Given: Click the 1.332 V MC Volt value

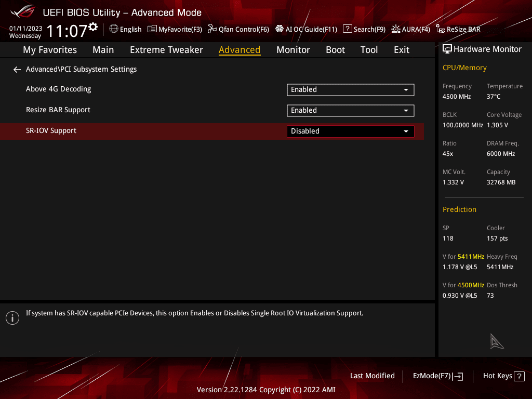Looking at the screenshot, I should tap(453, 182).
